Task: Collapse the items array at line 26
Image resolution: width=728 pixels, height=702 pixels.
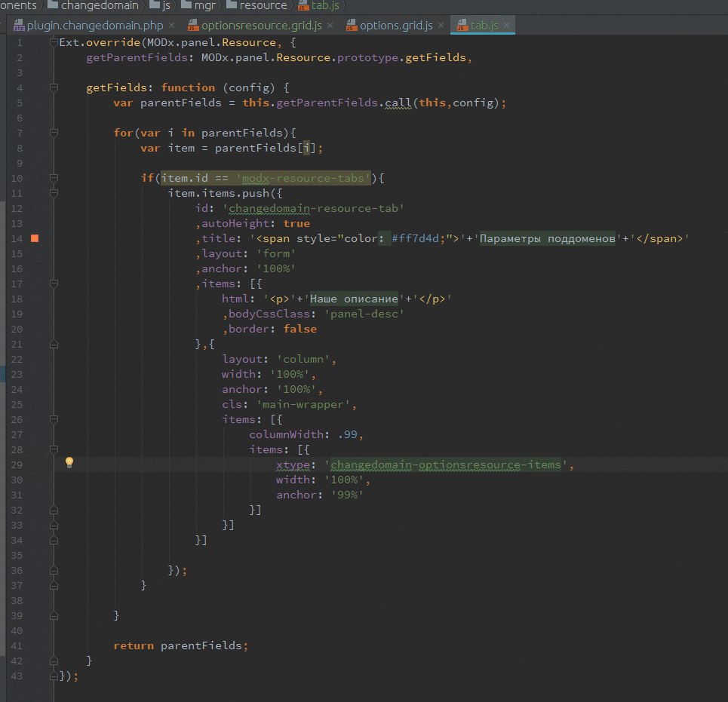Action: (x=54, y=419)
